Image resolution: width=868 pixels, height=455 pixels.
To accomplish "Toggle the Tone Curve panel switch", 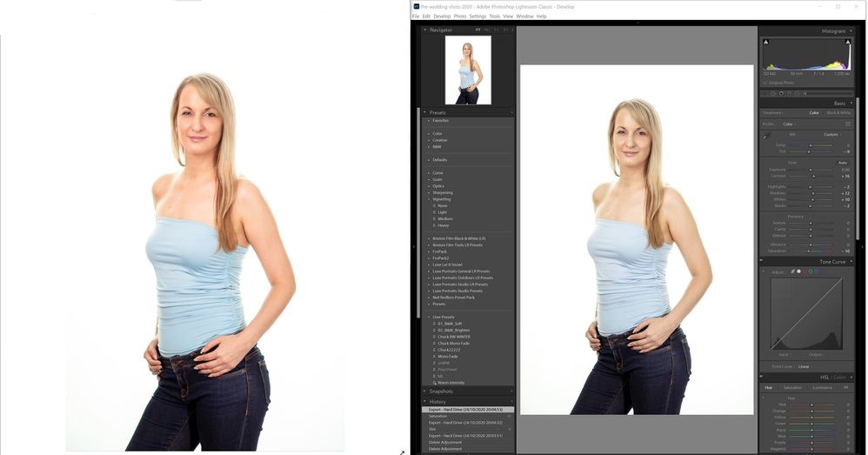I will click(761, 261).
